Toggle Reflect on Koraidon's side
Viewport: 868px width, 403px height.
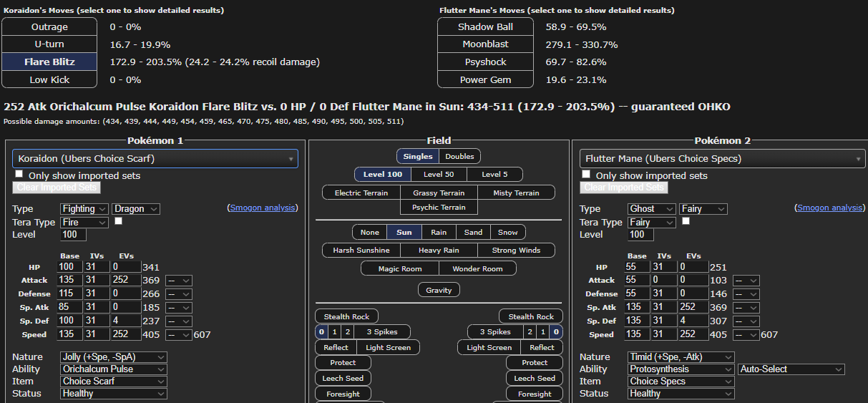tap(336, 347)
